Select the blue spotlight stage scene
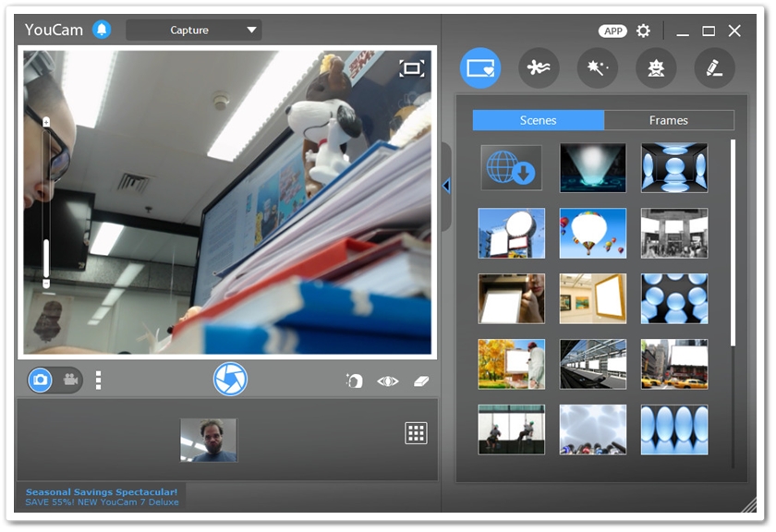 [x=592, y=168]
